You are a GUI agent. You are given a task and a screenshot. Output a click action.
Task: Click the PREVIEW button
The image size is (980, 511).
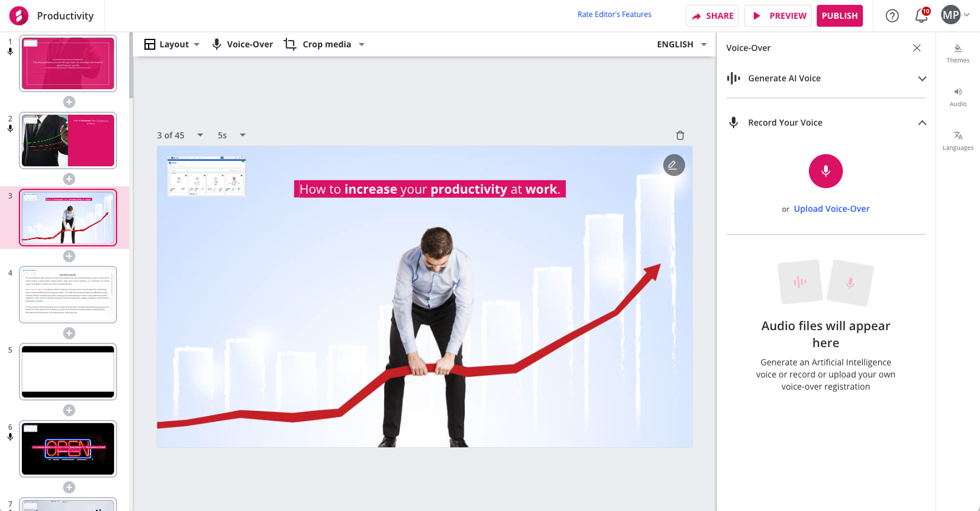[x=779, y=16]
